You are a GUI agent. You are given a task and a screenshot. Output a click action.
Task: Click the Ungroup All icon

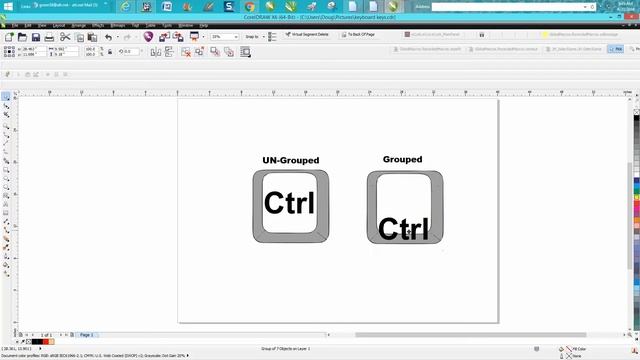pyautogui.click(x=199, y=51)
